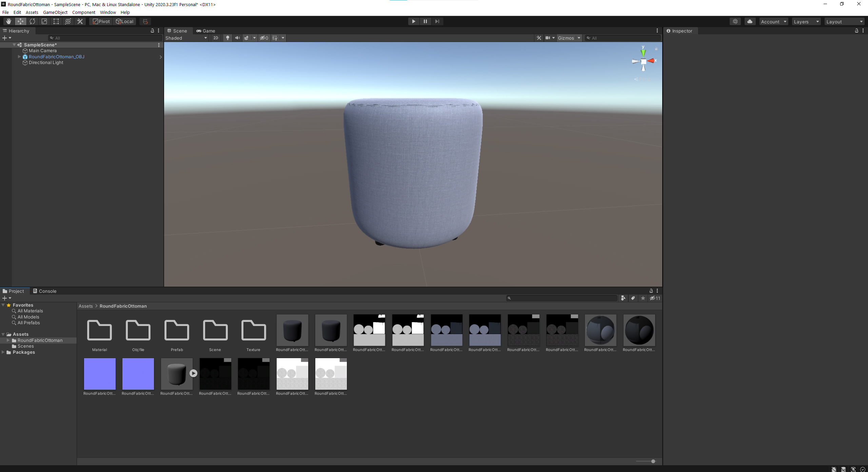Select the Hand tool in the toolbar
This screenshot has width=868, height=472.
(8, 21)
